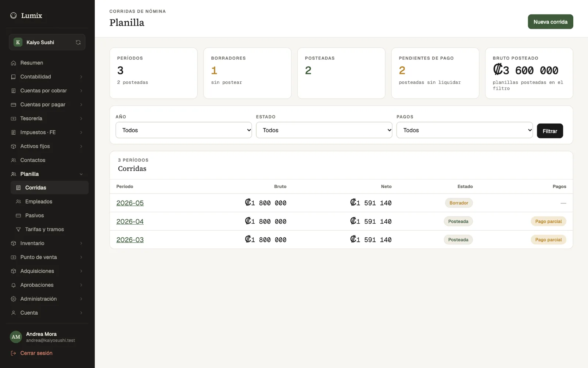Expand Administración chevron
This screenshot has height=368, width=588.
81,299
